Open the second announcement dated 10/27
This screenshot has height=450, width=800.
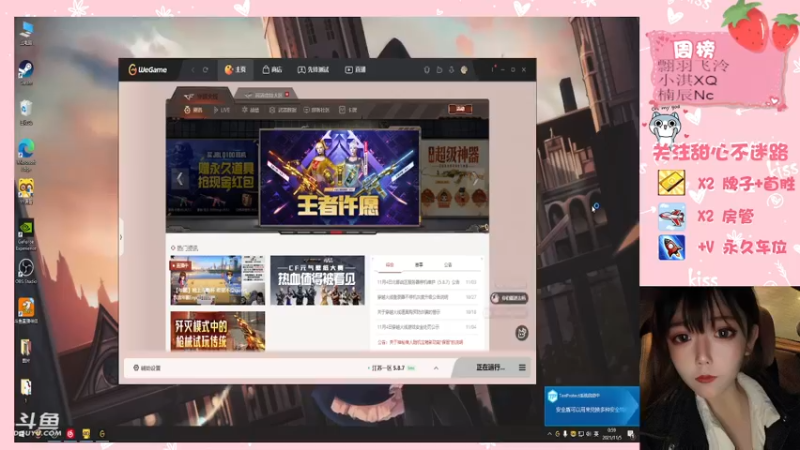coord(427,296)
